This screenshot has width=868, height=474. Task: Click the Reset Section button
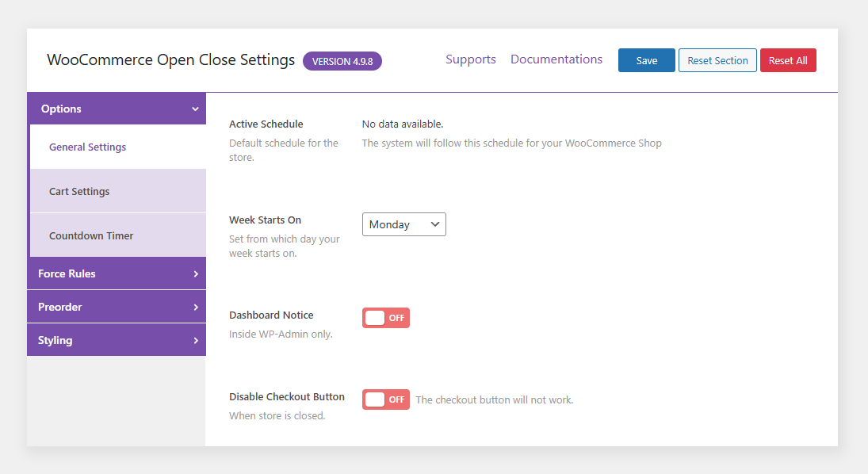(x=717, y=59)
